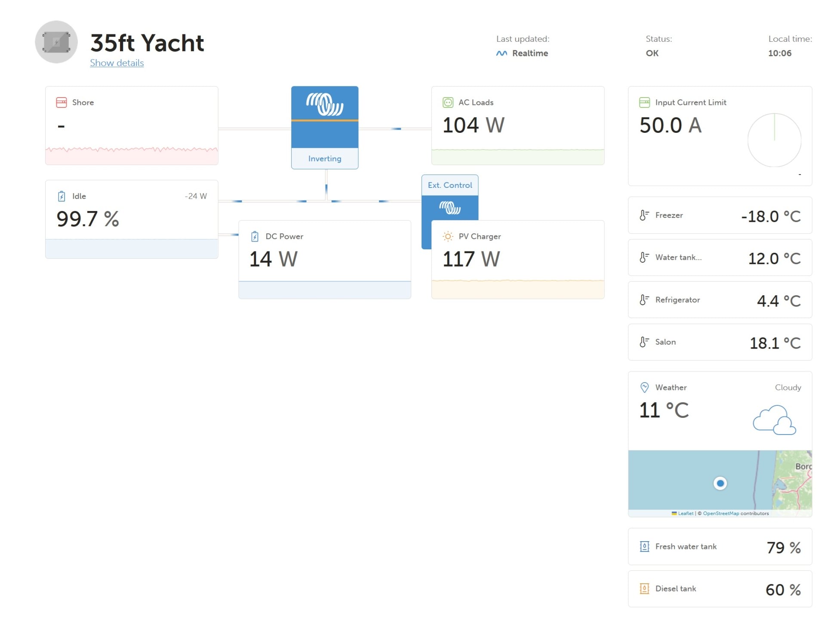Click the Ext. Control label
This screenshot has height=619, width=840.
tap(450, 185)
